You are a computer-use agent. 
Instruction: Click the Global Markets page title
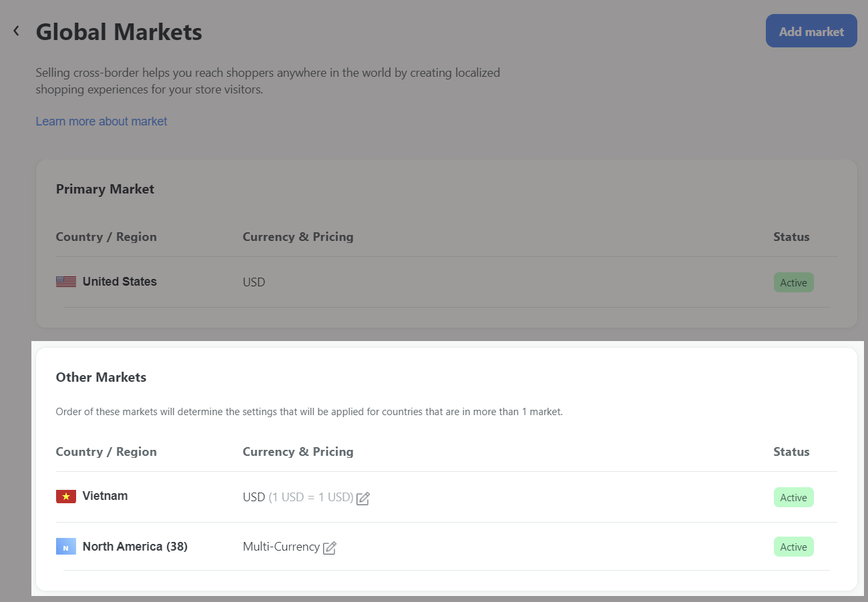click(x=119, y=31)
